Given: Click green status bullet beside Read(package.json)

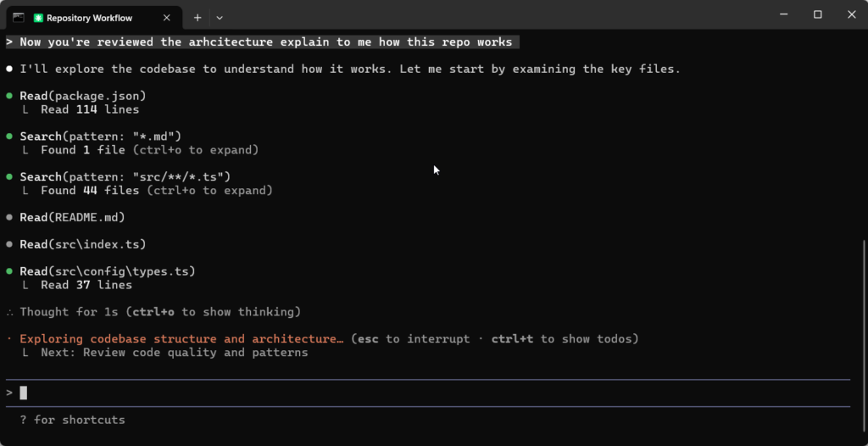Looking at the screenshot, I should click(x=9, y=96).
